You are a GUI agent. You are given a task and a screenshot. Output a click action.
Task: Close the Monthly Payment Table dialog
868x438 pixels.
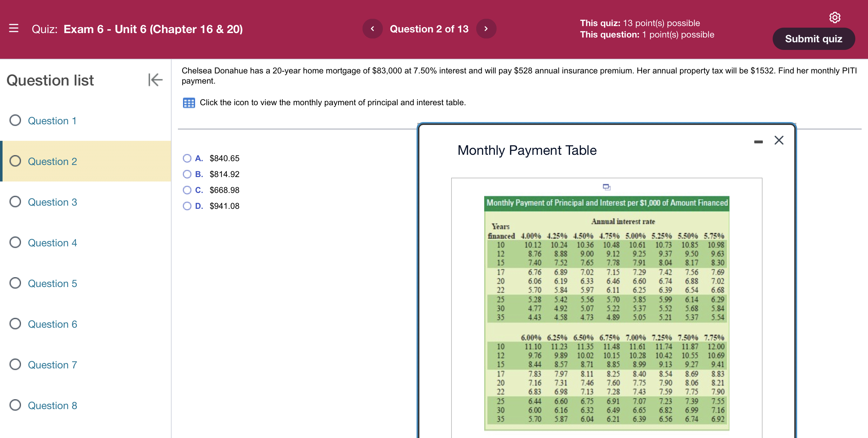(779, 140)
